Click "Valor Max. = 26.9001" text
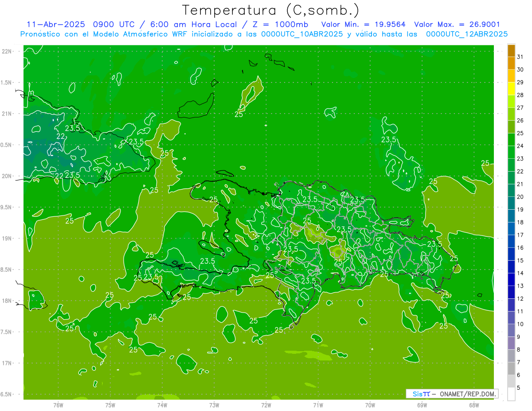The image size is (532, 411). coord(457,24)
